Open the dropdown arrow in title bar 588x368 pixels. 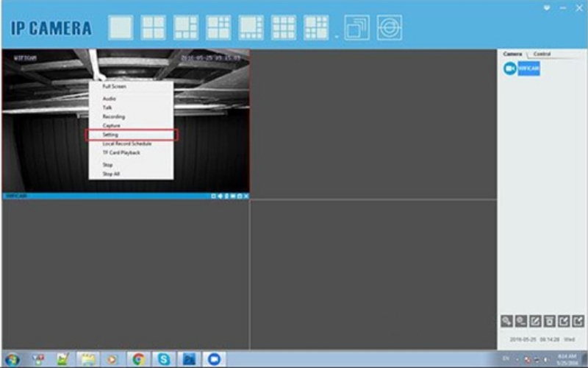tap(547, 7)
